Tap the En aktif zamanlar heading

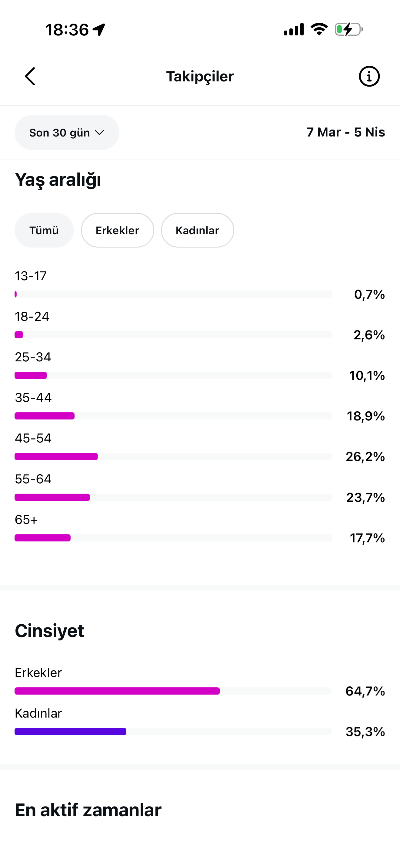tap(88, 810)
